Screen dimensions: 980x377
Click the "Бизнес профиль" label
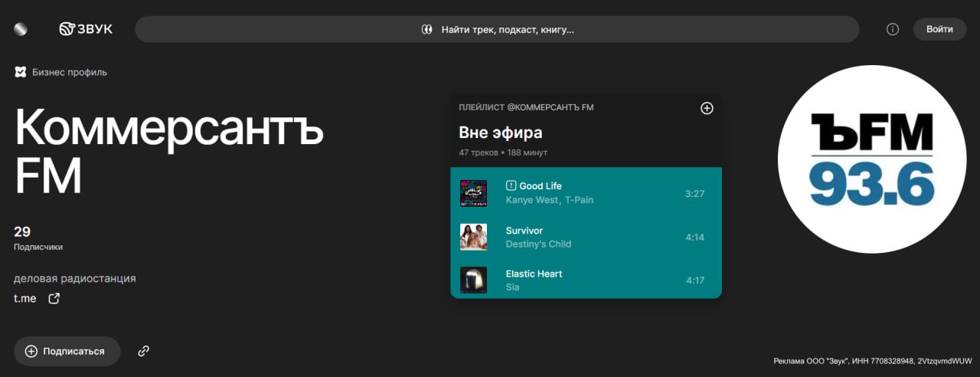pyautogui.click(x=70, y=72)
